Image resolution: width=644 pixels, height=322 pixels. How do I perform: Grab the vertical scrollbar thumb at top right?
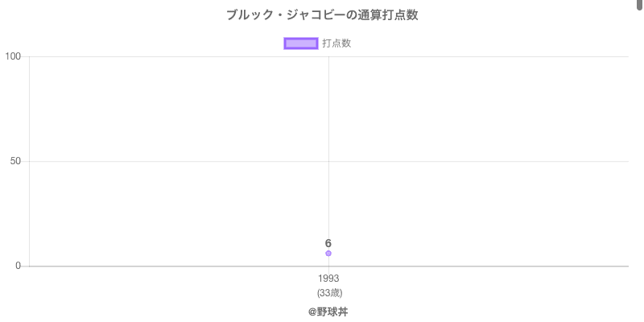pyautogui.click(x=640, y=5)
